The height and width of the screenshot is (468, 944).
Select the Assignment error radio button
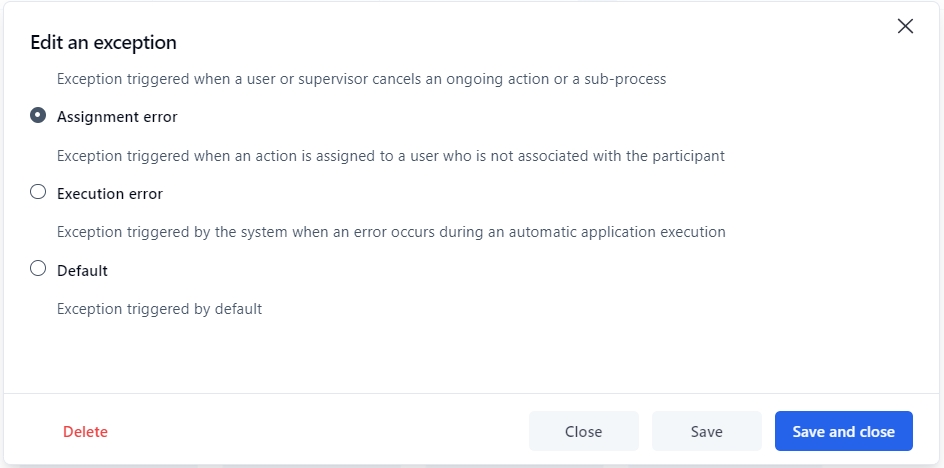[x=38, y=116]
